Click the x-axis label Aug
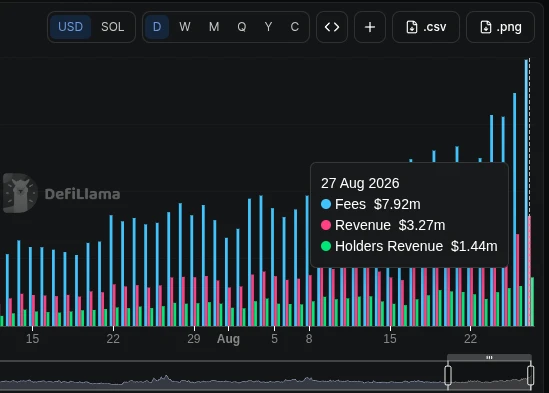 pos(228,339)
